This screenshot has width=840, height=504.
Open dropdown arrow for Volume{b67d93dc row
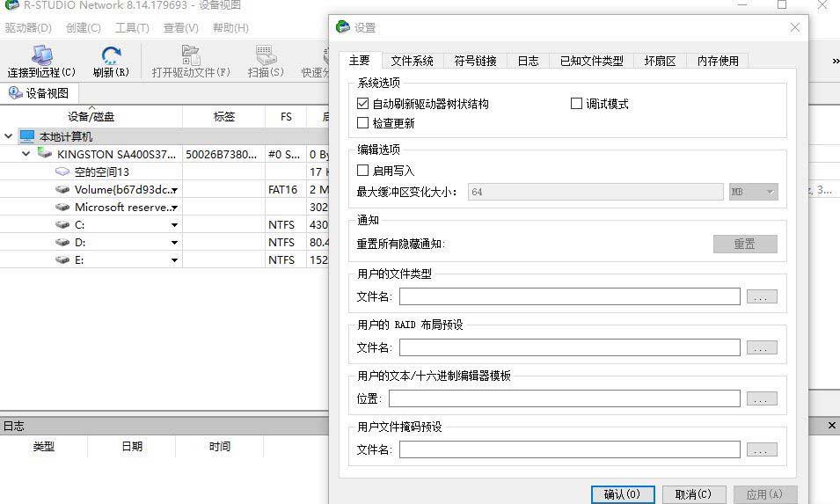tap(175, 190)
